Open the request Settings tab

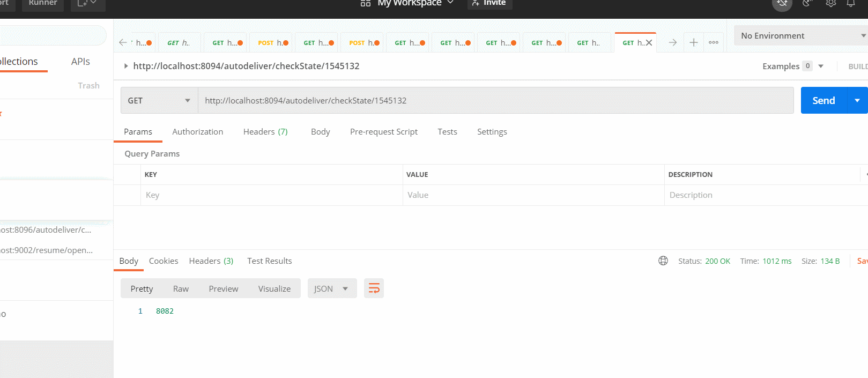(492, 132)
